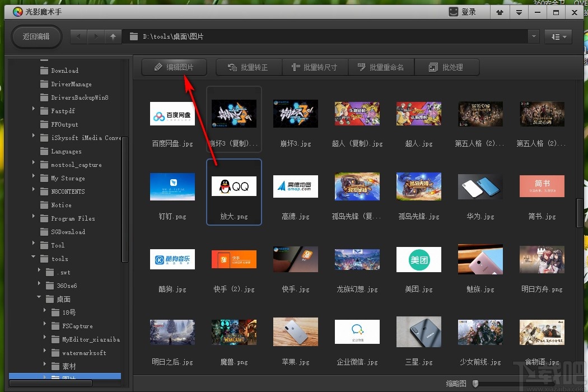Open 批处理 batch processing tool
This screenshot has width=588, height=392.
point(447,68)
